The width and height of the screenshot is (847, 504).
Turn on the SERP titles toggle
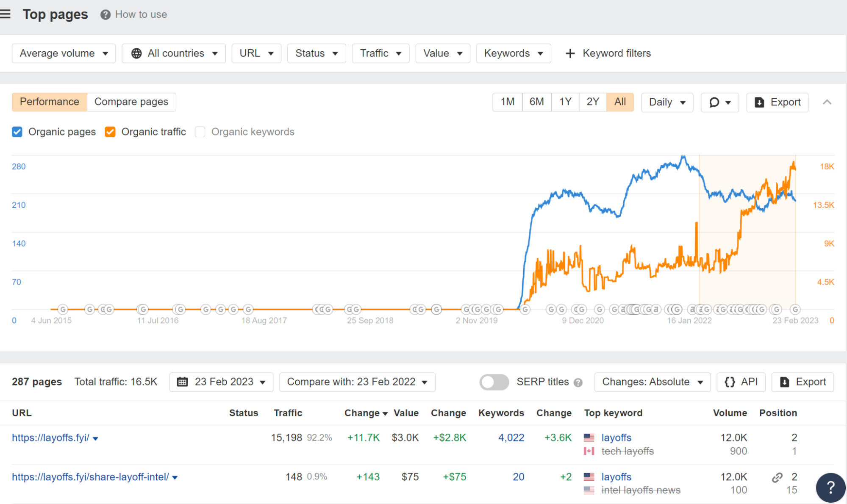[494, 382]
